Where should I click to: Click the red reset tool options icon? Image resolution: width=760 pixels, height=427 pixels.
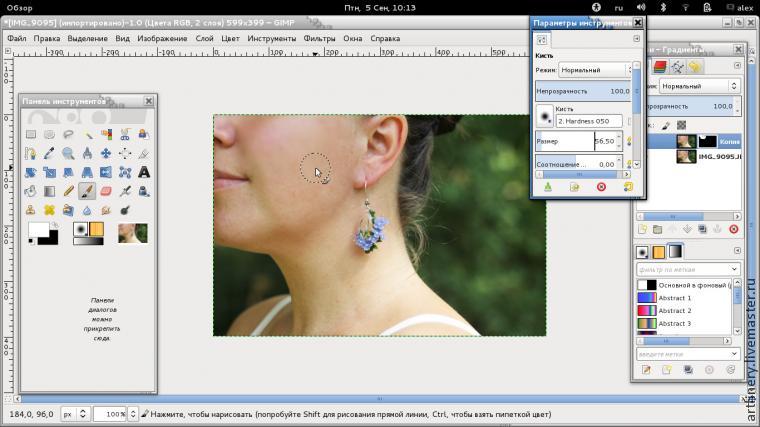tap(601, 186)
